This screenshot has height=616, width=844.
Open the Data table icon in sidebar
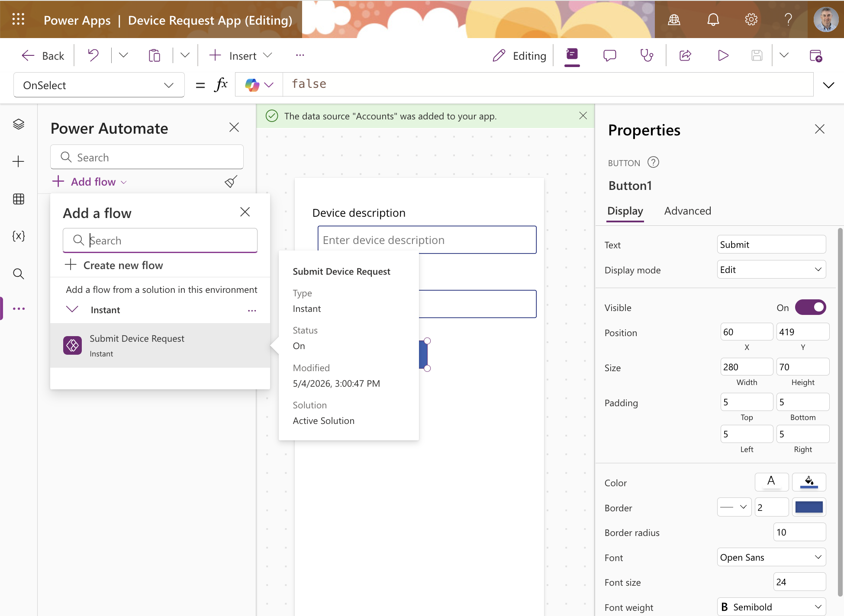19,199
